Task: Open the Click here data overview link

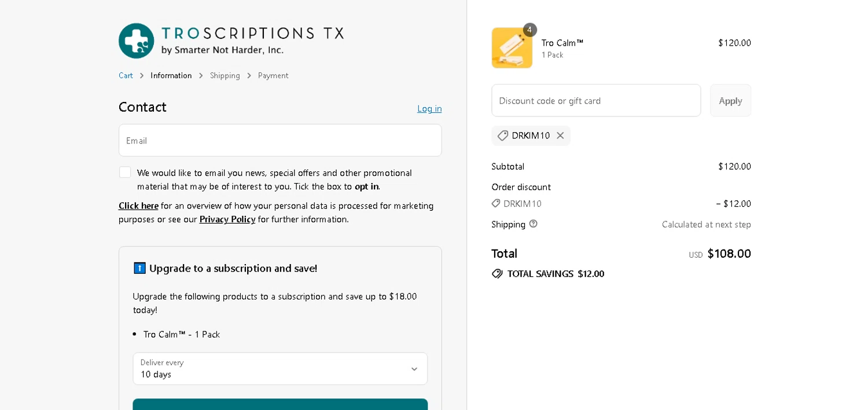Action: 138,206
